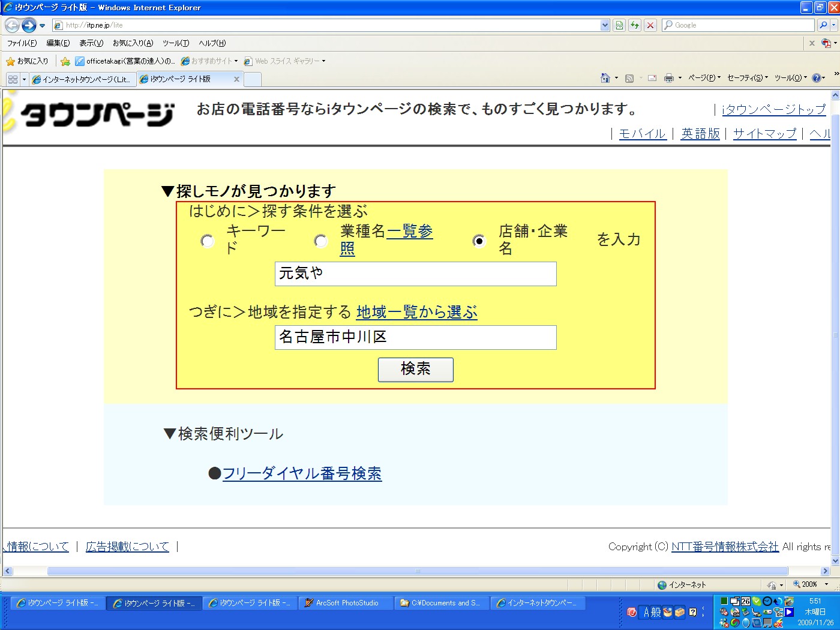Open the モバイル link
Viewport: 840px width, 630px height.
point(643,133)
